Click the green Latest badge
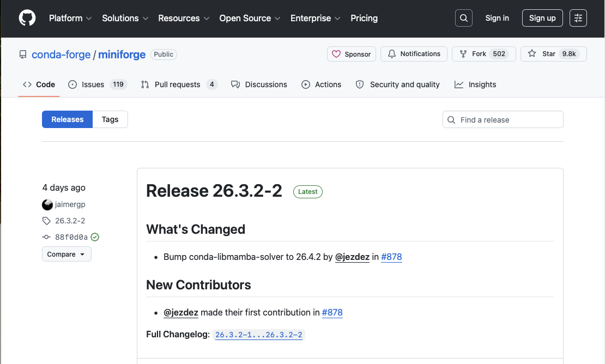Viewport: 605px width, 364px height. click(308, 192)
